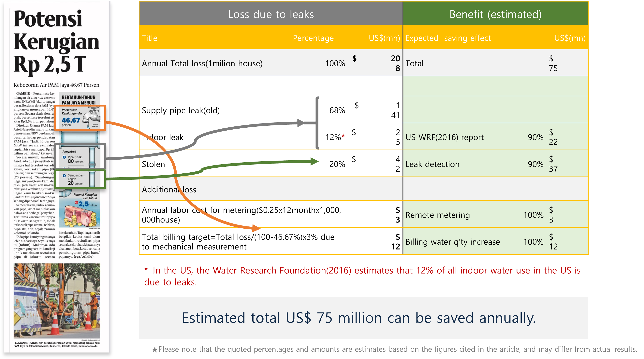This screenshot has height=359, width=644.
Task: Select the 'Title' column heading
Action: [x=150, y=38]
